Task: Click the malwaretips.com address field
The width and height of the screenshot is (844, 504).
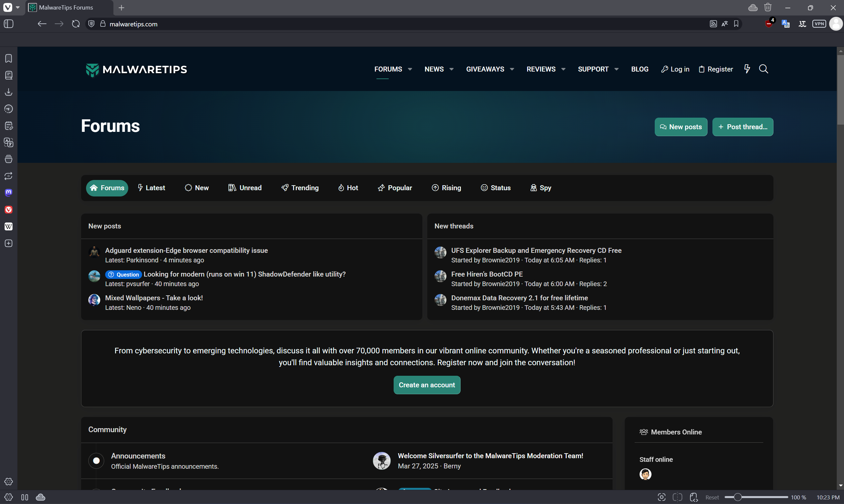Action: pyautogui.click(x=134, y=24)
